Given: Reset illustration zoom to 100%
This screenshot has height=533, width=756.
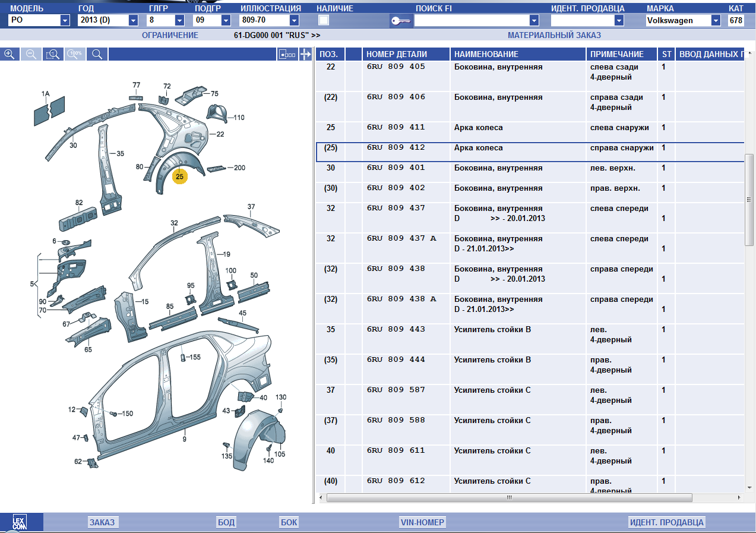Looking at the screenshot, I should point(75,54).
